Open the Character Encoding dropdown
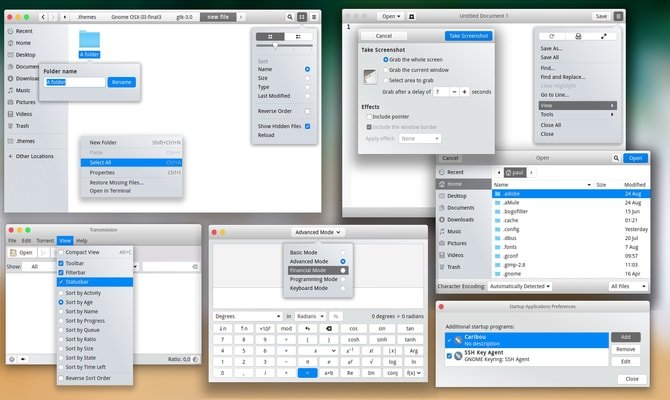Image resolution: width=670 pixels, height=400 pixels. [x=520, y=286]
